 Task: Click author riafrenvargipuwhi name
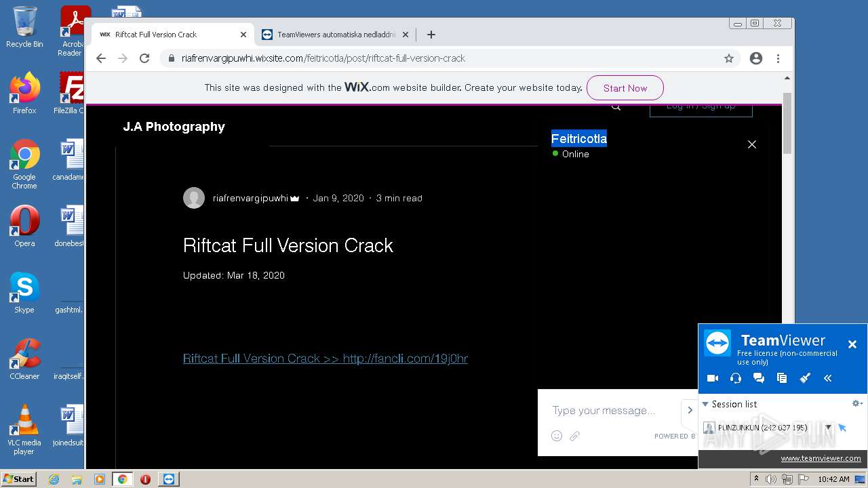coord(250,198)
